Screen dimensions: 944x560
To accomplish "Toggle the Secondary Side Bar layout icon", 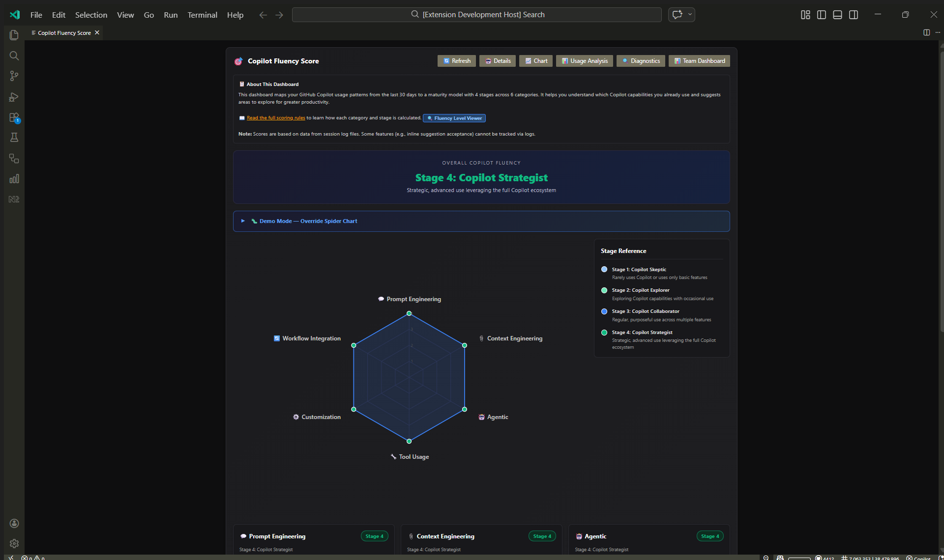I will 854,15.
